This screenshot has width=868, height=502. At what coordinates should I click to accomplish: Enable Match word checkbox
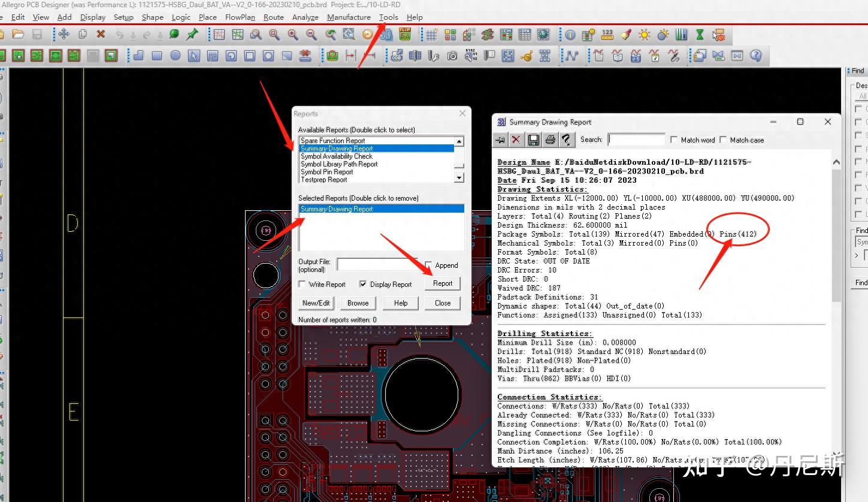click(675, 140)
